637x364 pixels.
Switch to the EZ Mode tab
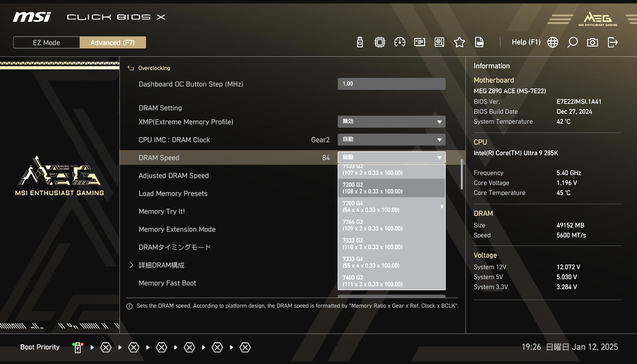click(47, 42)
